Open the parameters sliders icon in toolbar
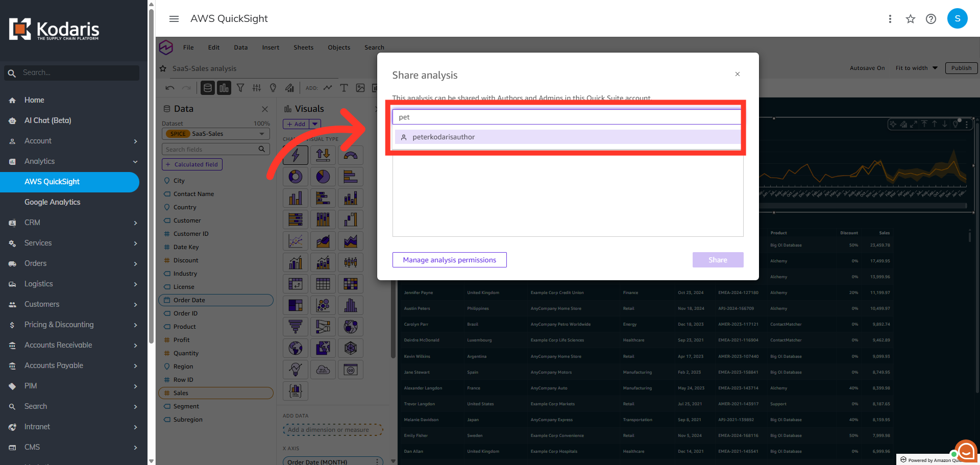 pyautogui.click(x=257, y=88)
